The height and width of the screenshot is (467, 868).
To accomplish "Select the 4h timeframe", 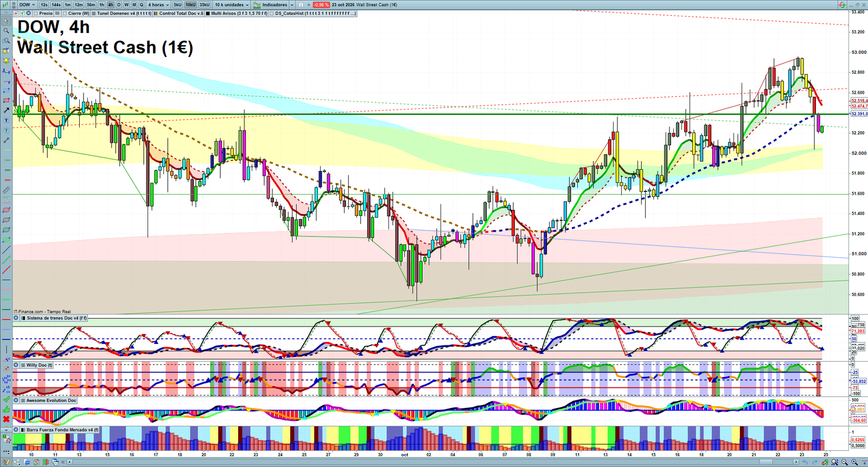I will pyautogui.click(x=111, y=5).
